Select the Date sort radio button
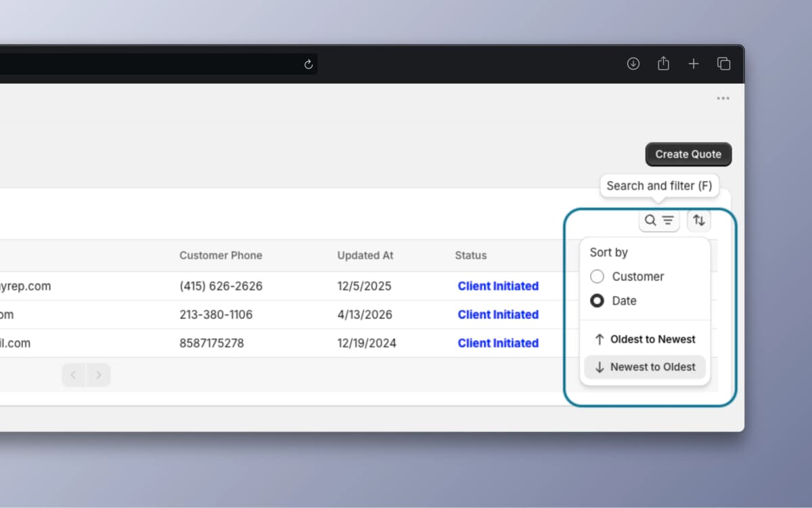Image resolution: width=812 pixels, height=508 pixels. (597, 301)
